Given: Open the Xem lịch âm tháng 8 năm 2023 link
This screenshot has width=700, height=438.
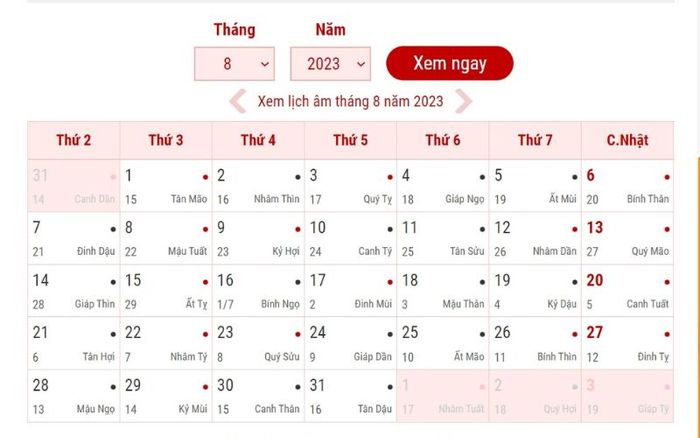Looking at the screenshot, I should coord(350,101).
